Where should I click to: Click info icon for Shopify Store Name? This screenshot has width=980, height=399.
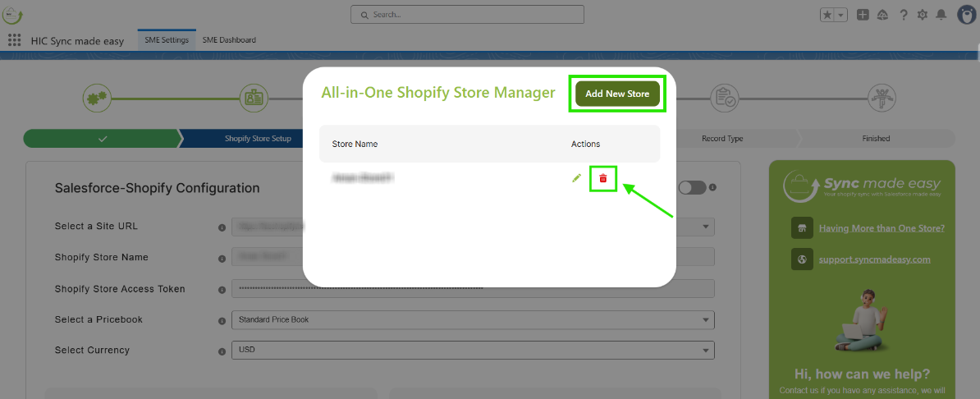(222, 259)
